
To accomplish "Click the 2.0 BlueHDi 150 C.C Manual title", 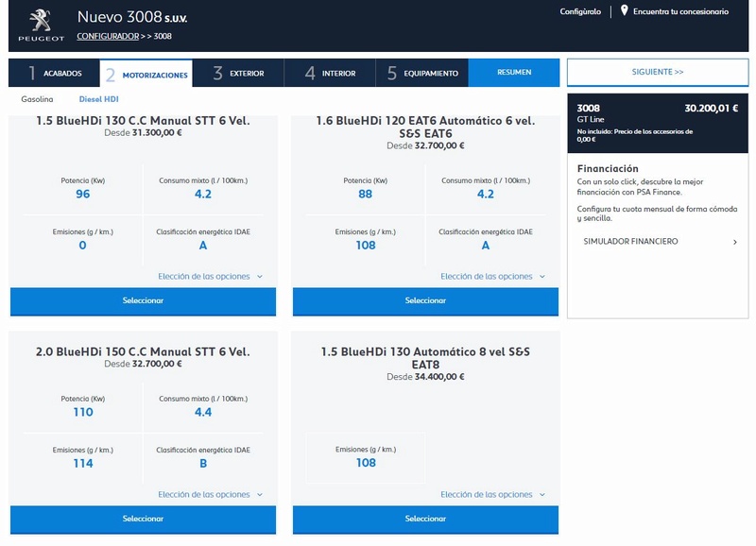I will pos(144,351).
